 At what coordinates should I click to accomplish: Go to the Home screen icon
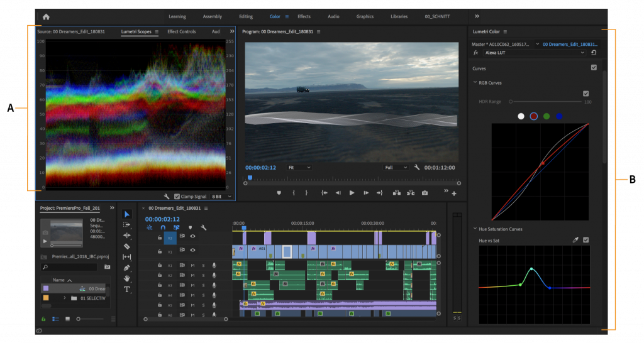[x=46, y=17]
